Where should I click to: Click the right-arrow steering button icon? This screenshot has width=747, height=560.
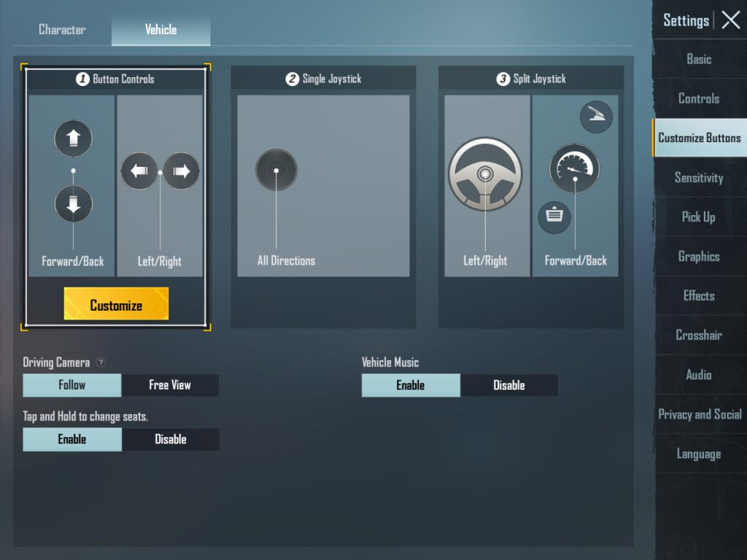[181, 171]
